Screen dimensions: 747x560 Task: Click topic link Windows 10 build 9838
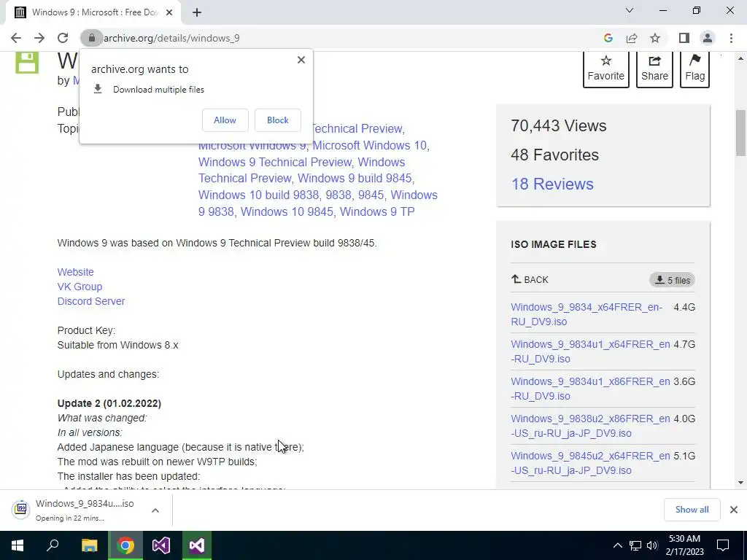click(x=259, y=195)
